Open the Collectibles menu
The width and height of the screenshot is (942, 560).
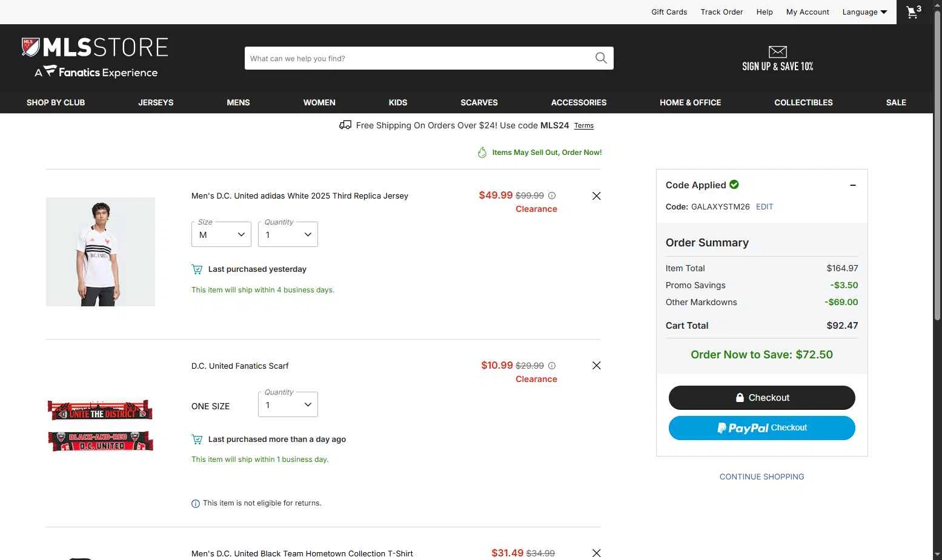pyautogui.click(x=803, y=102)
